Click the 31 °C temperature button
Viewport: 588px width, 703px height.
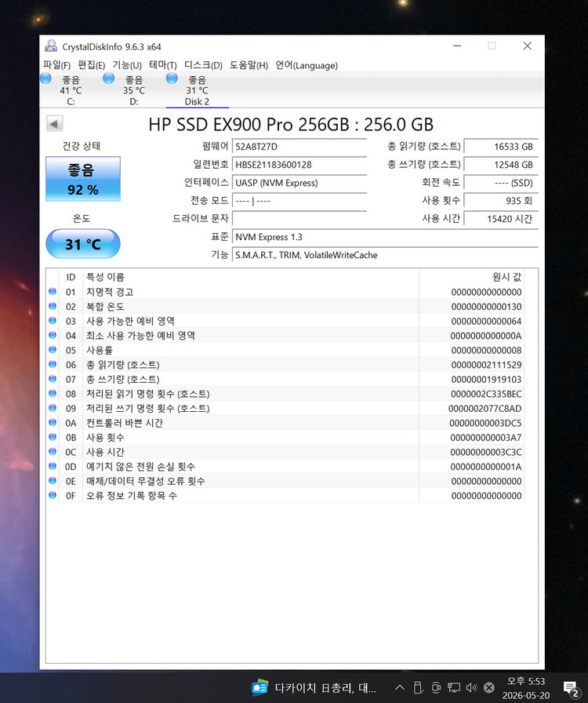click(83, 244)
